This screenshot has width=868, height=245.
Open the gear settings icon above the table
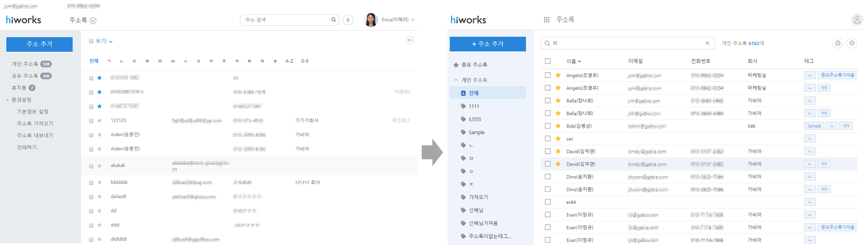click(x=852, y=43)
